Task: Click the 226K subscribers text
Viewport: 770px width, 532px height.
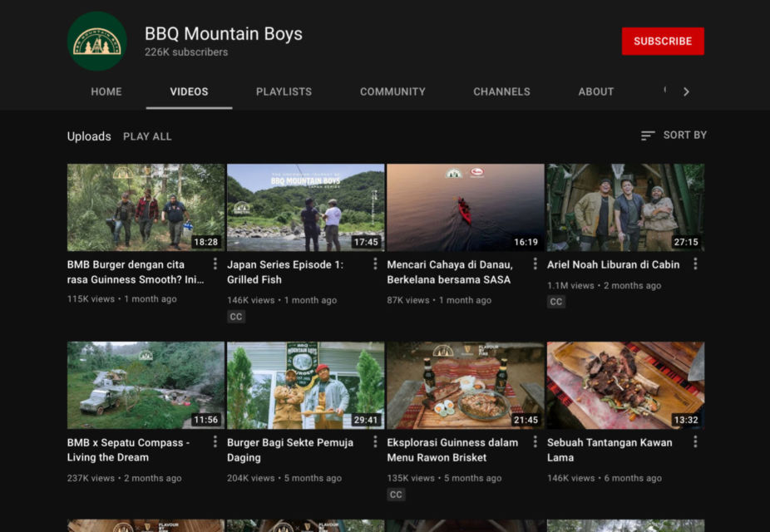Action: coord(186,52)
